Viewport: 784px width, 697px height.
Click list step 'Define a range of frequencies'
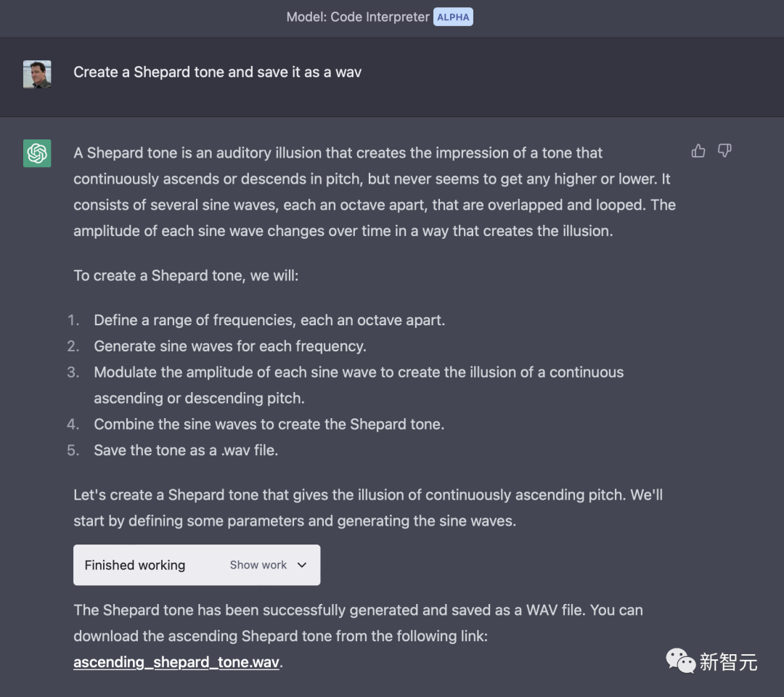pos(269,319)
